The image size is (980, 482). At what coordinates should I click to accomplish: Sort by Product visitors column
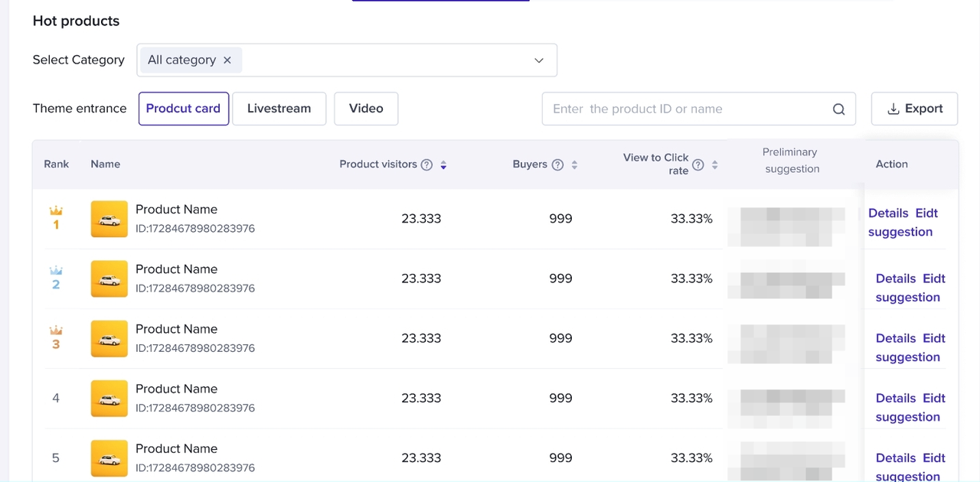[x=443, y=164]
